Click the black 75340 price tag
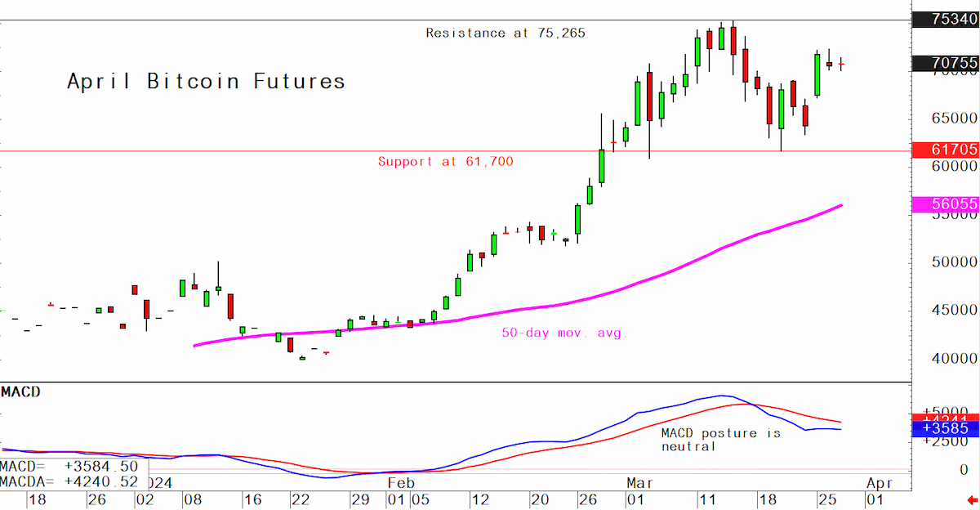980x510 pixels. [945, 20]
